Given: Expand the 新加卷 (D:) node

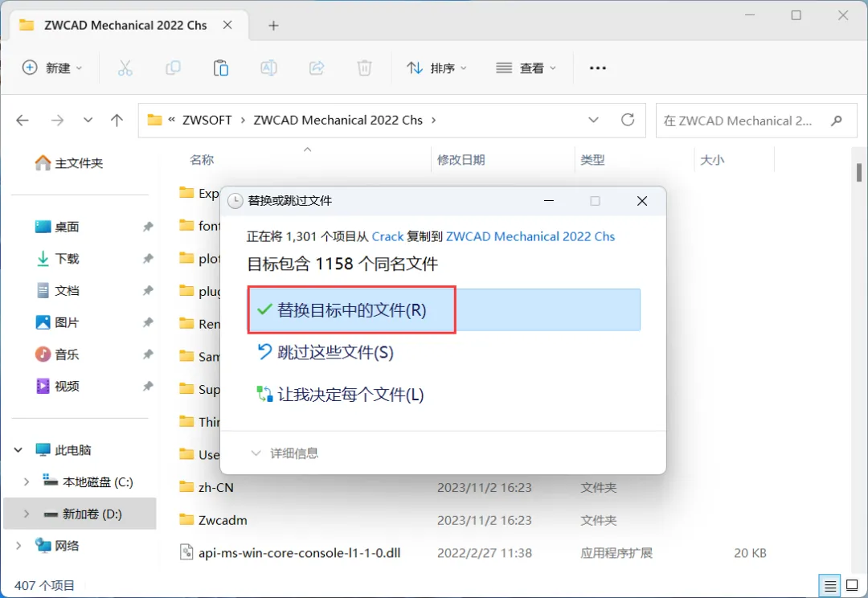Looking at the screenshot, I should point(26,514).
